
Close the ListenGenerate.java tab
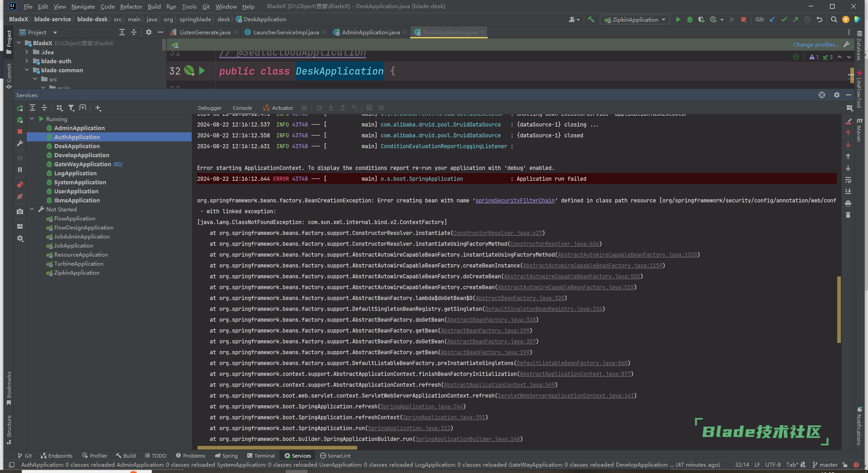pyautogui.click(x=236, y=33)
